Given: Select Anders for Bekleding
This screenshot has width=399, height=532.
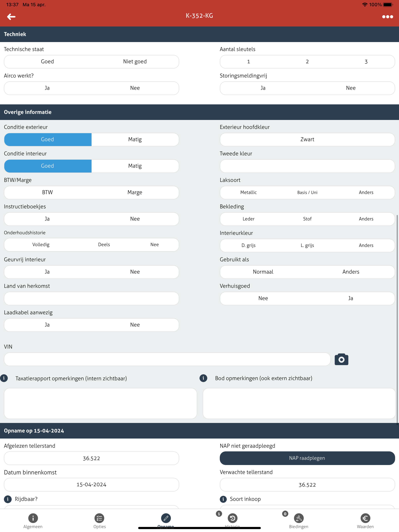Looking at the screenshot, I should tap(366, 219).
